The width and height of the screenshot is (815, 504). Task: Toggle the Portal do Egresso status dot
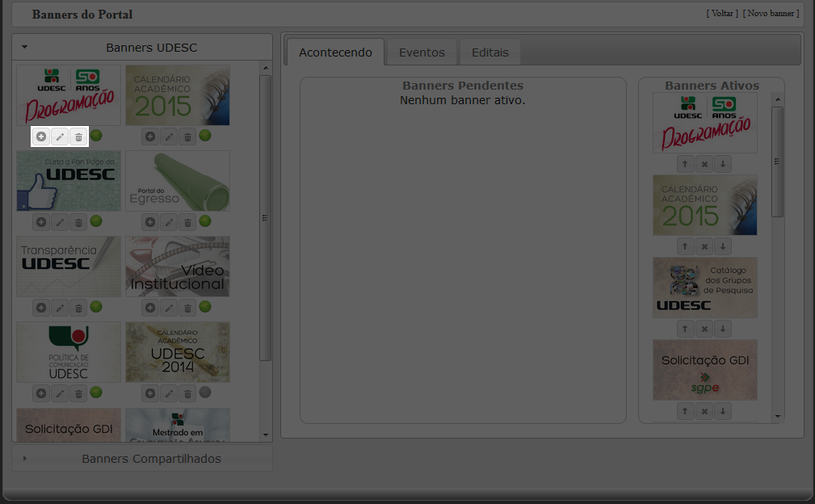pos(205,221)
